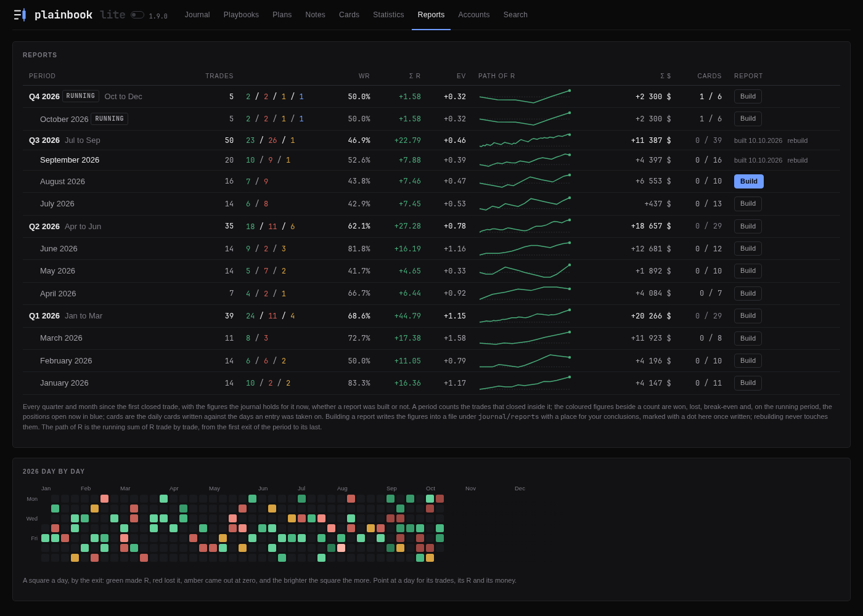
Task: Build the Q4 2026 report
Action: (748, 96)
